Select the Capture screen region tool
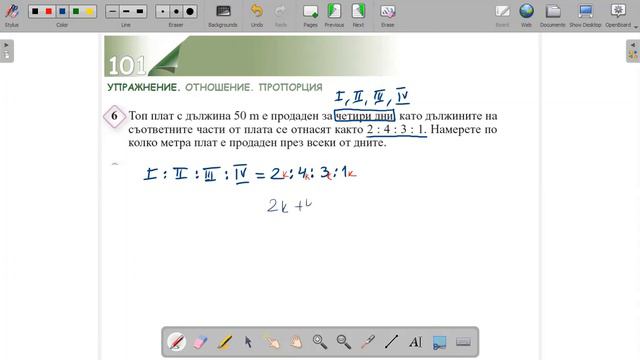The image size is (640, 360). pyautogui.click(x=439, y=342)
